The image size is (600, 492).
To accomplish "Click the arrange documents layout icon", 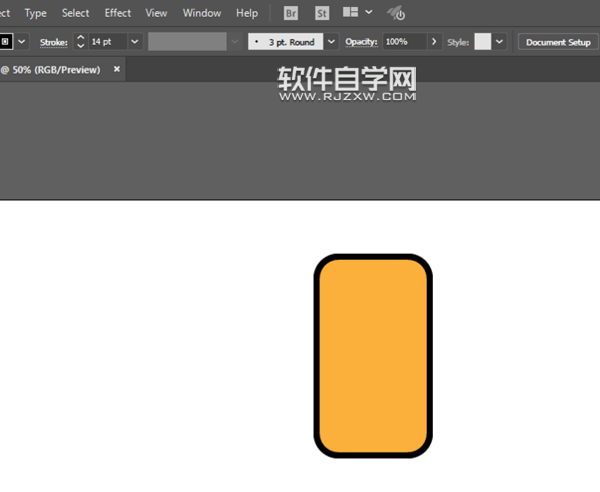I will tap(351, 13).
